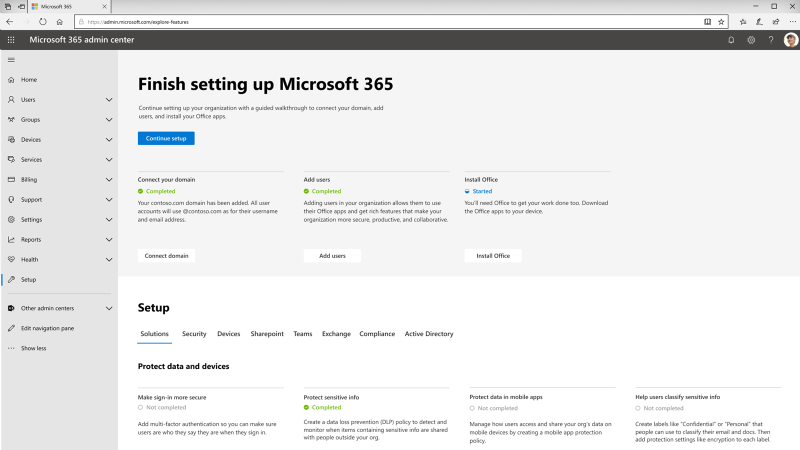Click the Reports chart icon
800x450 pixels.
click(x=11, y=239)
